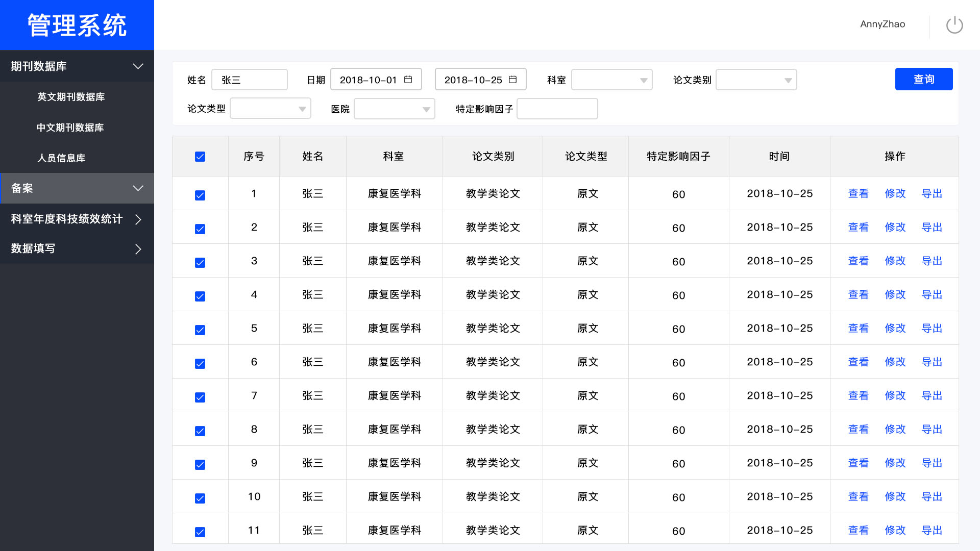This screenshot has width=980, height=551.
Task: Uncheck the checkbox for row 6
Action: (200, 364)
